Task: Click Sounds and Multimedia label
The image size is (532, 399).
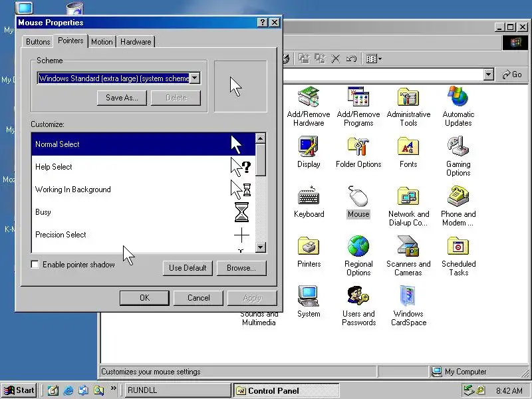Action: coord(259,319)
